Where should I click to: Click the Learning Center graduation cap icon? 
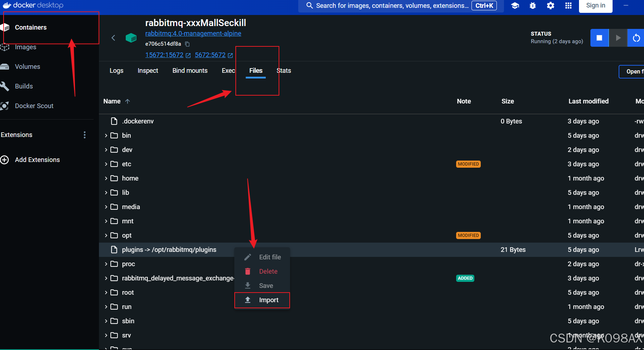coord(515,6)
